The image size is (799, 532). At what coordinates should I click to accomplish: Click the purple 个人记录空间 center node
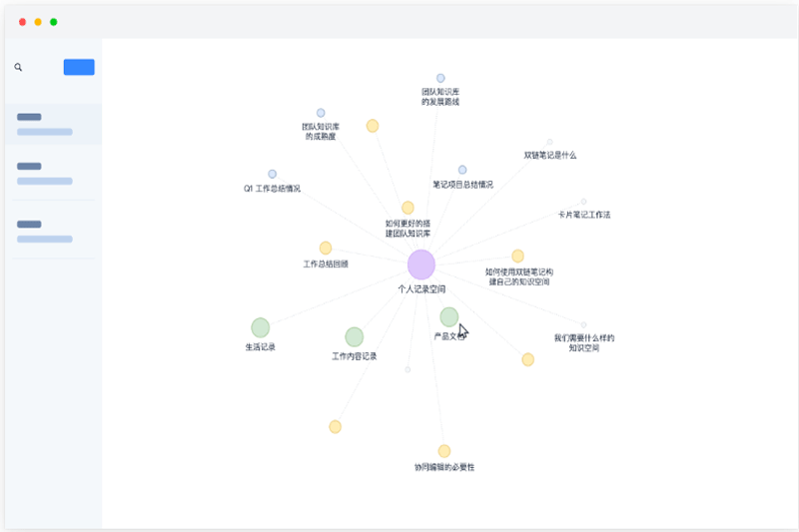(421, 265)
